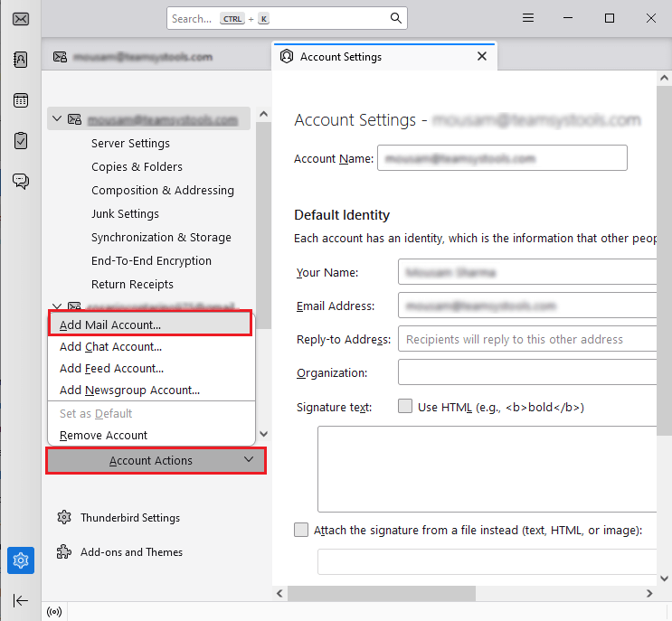Click the settings pane scroll down arrow
The width and height of the screenshot is (672, 621).
664,579
